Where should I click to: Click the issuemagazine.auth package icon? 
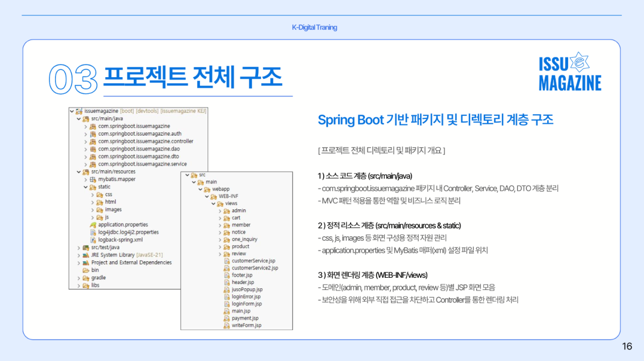(x=93, y=134)
